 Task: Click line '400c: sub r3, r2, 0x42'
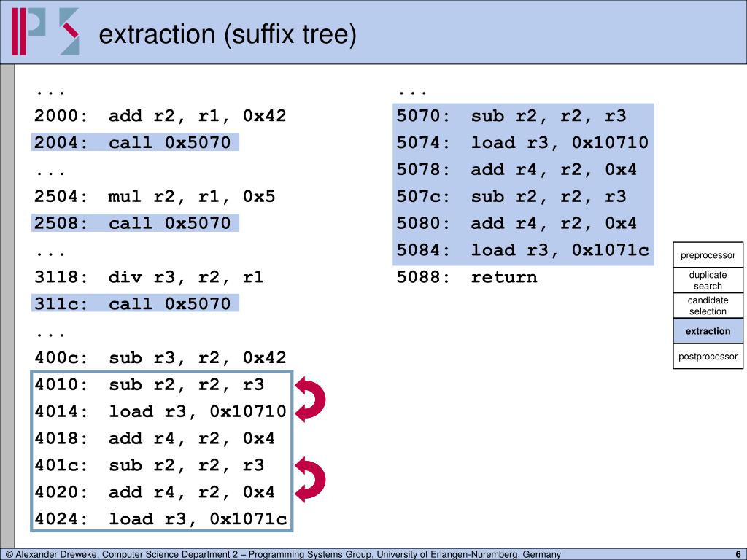pyautogui.click(x=160, y=357)
